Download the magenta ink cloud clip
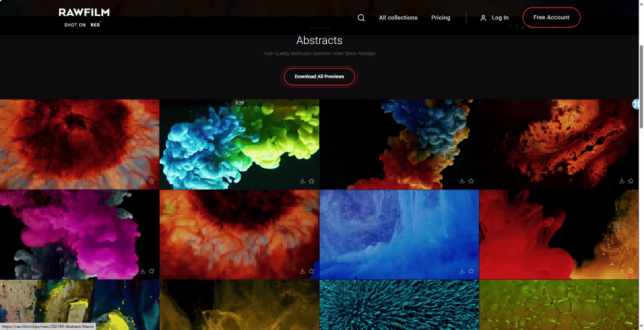This screenshot has height=330, width=644. [142, 271]
